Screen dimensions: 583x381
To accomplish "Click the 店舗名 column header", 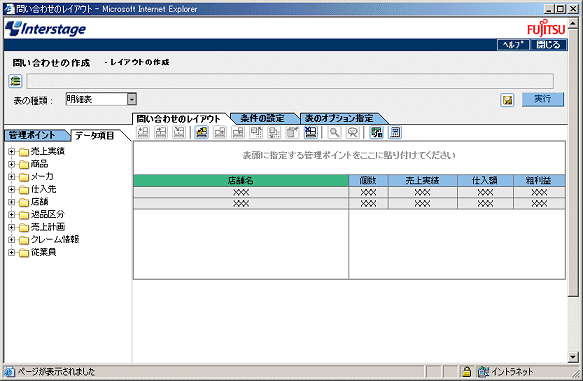I will tap(241, 181).
